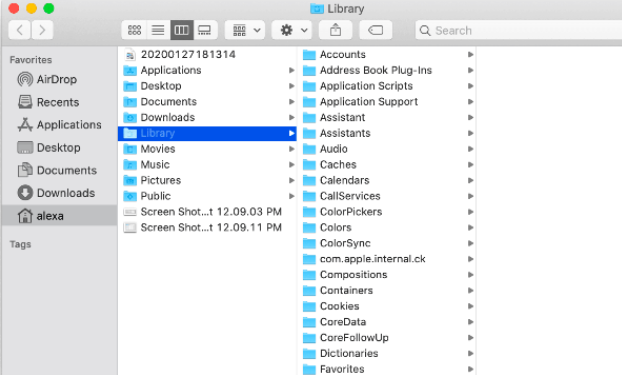625x375 pixels.
Task: Click the Favorites sidebar heading
Action: pos(31,60)
